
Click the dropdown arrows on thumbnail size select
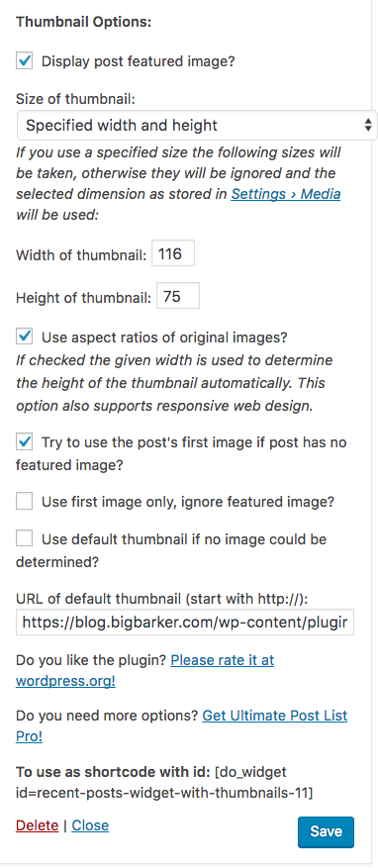pos(368,125)
